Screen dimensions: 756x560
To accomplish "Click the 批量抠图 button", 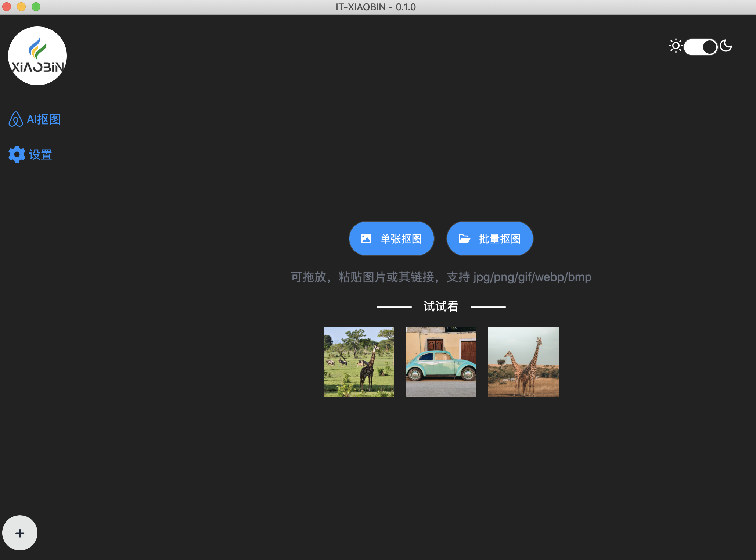I will (490, 238).
